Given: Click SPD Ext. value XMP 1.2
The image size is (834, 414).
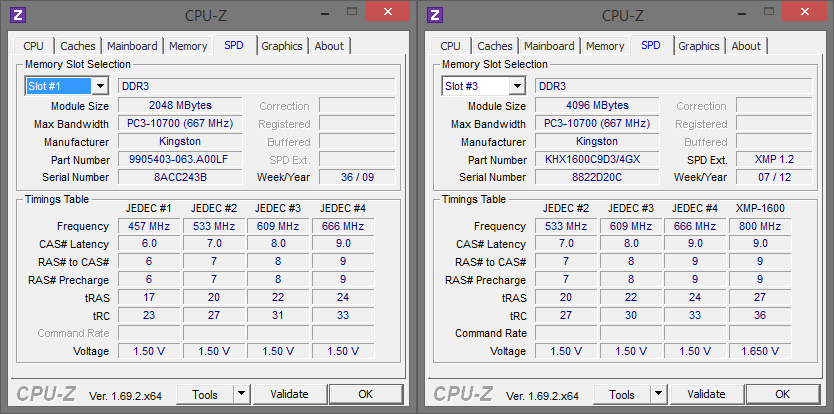Looking at the screenshot, I should pos(774,159).
